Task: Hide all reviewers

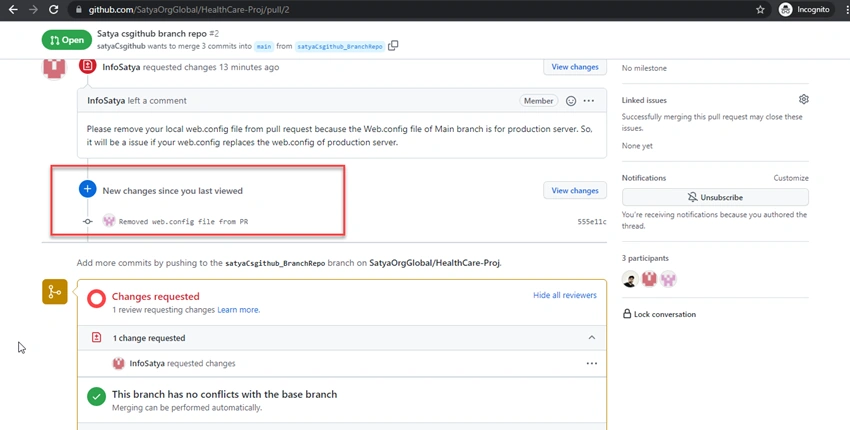Action: pos(564,295)
